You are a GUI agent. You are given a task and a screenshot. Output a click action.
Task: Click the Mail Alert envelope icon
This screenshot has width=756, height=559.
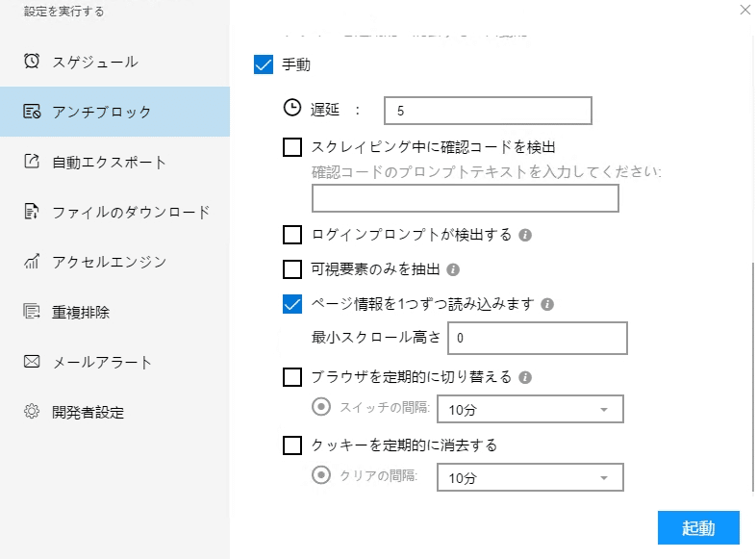(x=32, y=362)
